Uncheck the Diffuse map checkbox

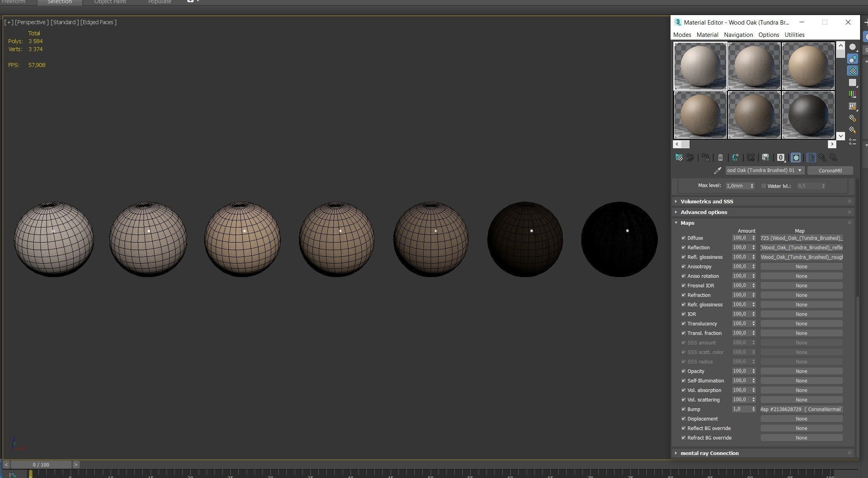click(683, 238)
